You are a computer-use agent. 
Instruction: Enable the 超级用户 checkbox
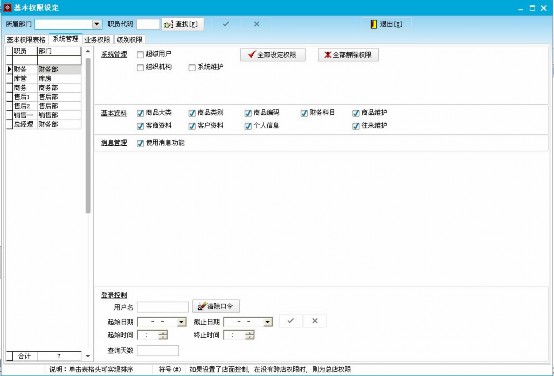(x=140, y=55)
